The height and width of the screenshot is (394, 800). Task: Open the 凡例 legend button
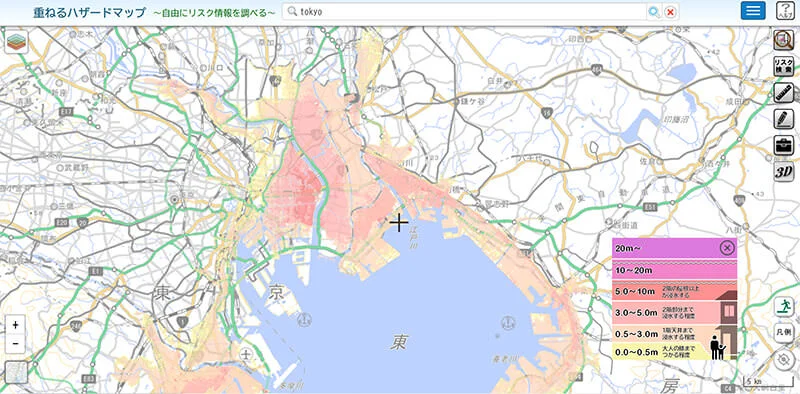783,333
